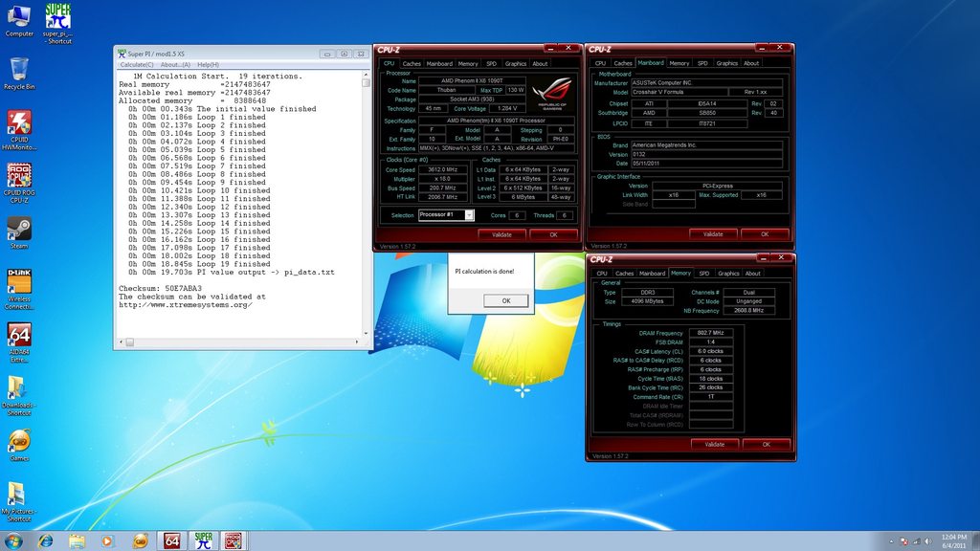The image size is (980, 551).
Task: Select the Downloads shortcut desktop icon
Action: click(x=19, y=395)
